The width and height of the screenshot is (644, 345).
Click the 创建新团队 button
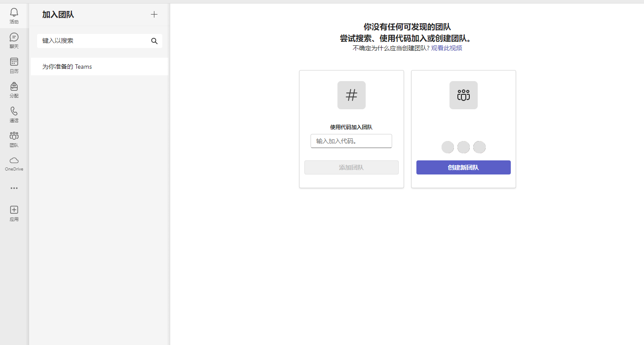[464, 167]
